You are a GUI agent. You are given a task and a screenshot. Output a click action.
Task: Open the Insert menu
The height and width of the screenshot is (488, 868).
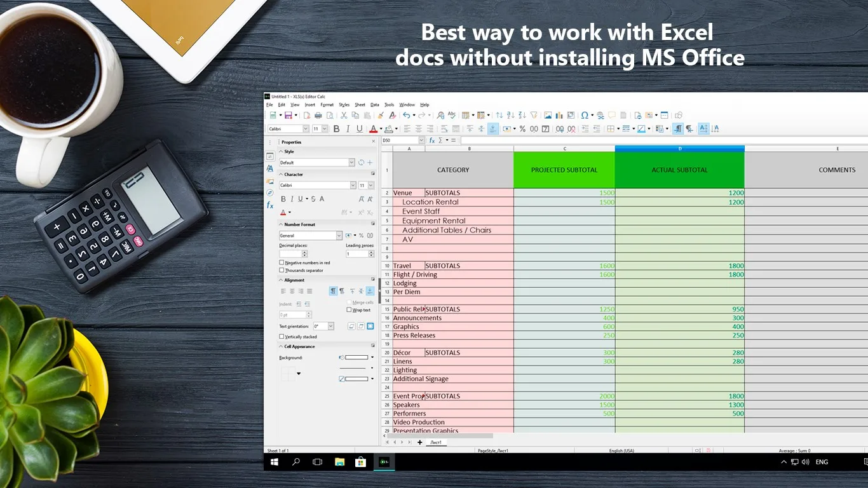coord(310,105)
